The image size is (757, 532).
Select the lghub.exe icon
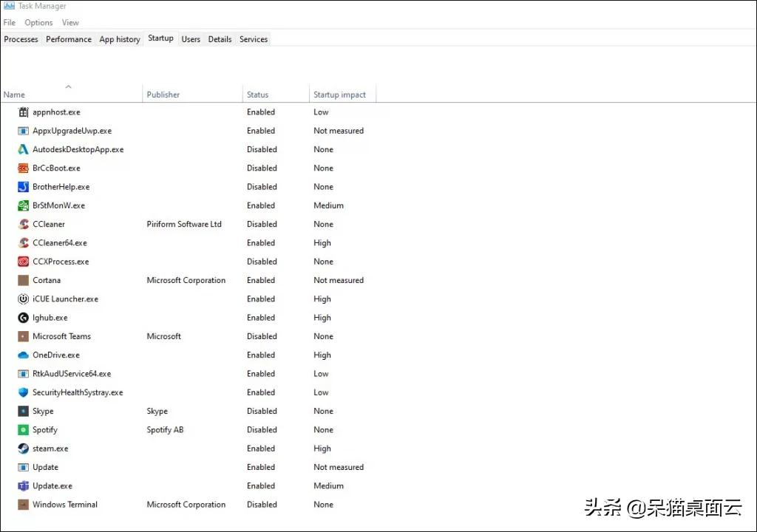click(23, 318)
